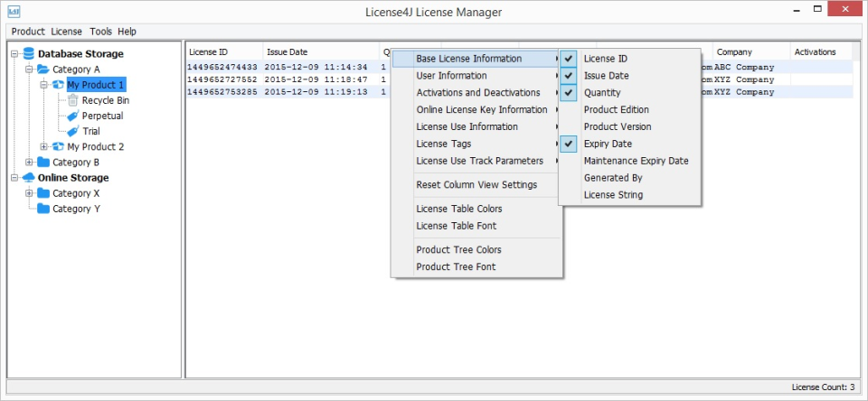Open the Tools menu

[100, 32]
